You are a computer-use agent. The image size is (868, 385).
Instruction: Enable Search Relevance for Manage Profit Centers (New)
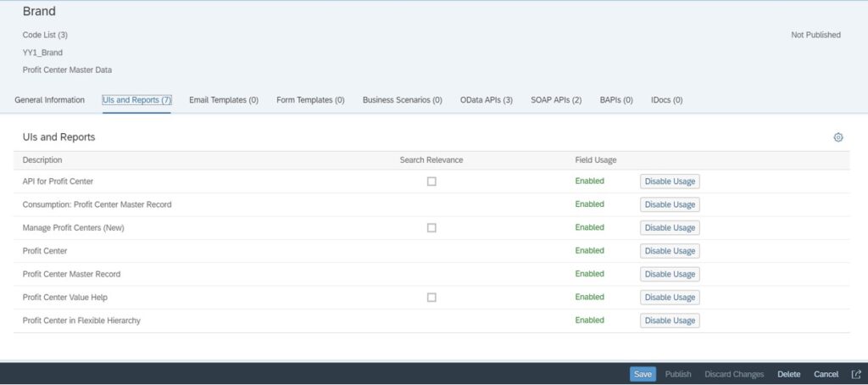point(431,228)
